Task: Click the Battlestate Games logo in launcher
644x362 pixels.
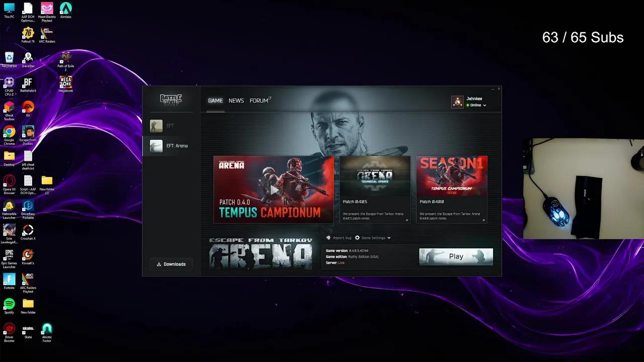Action: [171, 100]
